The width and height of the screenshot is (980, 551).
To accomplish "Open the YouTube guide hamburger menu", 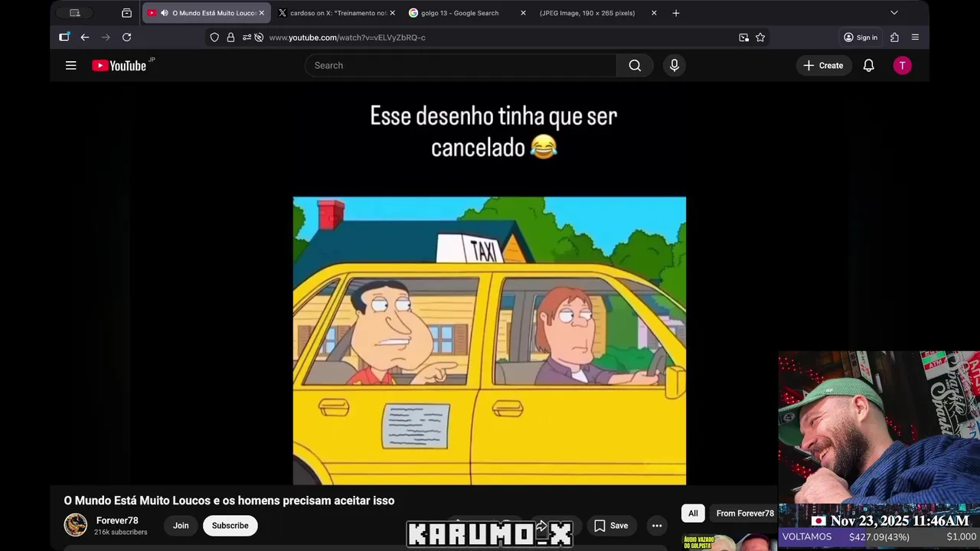I will pos(70,66).
